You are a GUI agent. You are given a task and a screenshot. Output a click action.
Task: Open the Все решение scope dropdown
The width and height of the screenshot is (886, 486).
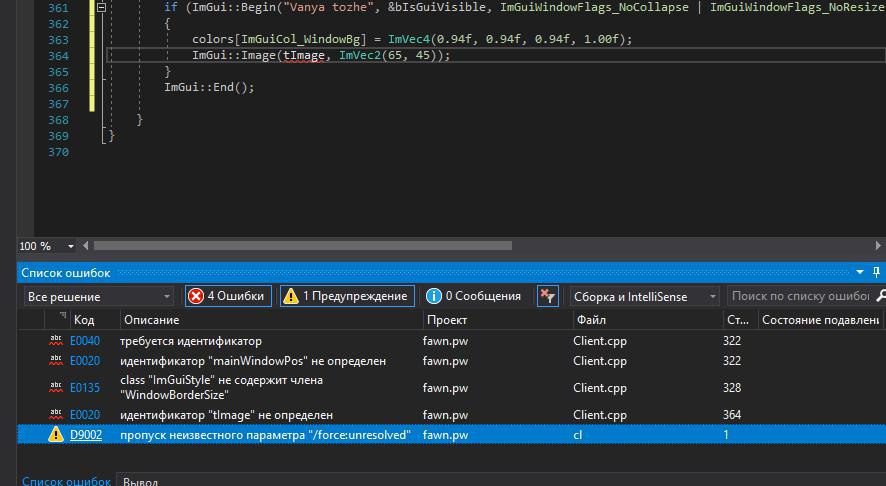[98, 297]
